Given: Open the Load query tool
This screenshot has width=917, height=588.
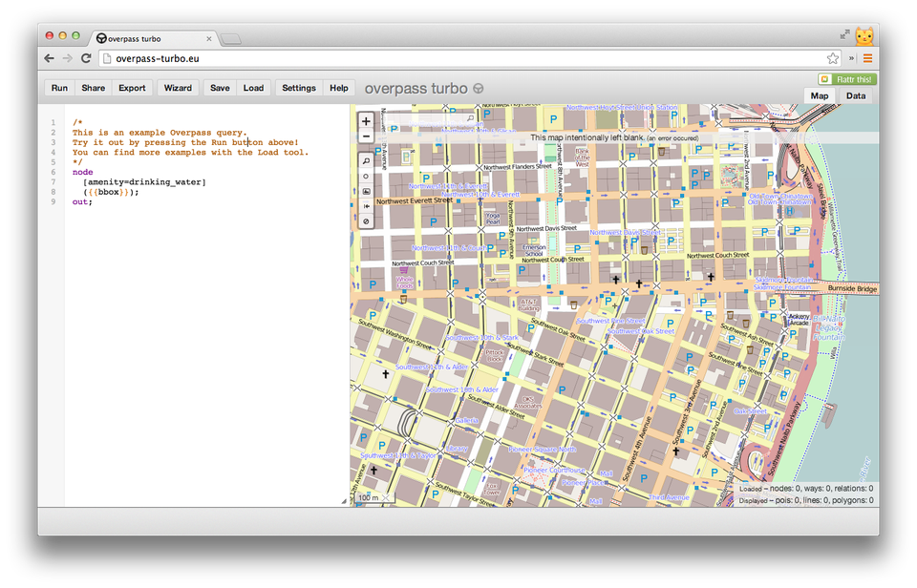Looking at the screenshot, I should (x=253, y=88).
